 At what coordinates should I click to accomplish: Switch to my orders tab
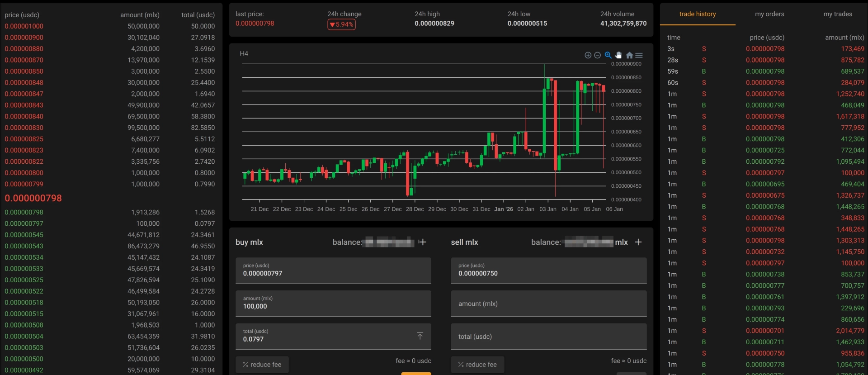[769, 14]
